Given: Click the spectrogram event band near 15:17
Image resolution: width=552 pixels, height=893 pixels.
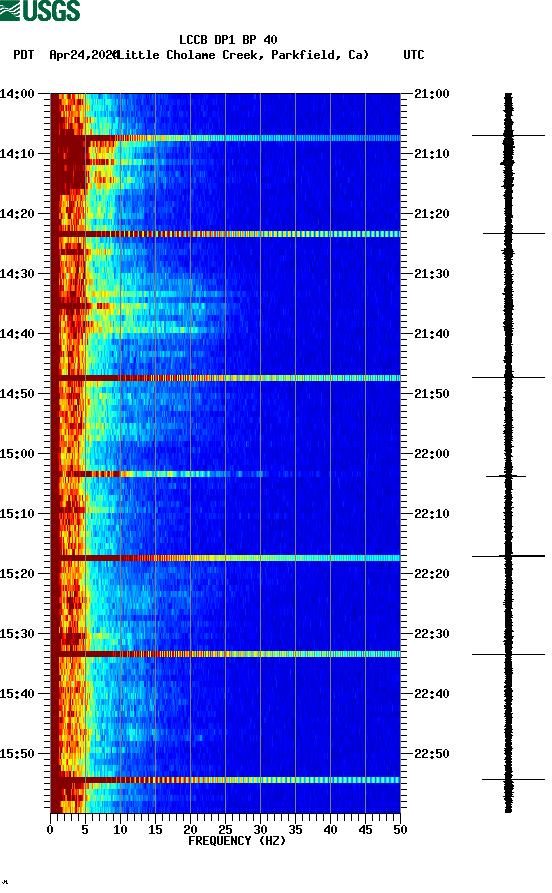Looking at the screenshot, I should click(225, 558).
